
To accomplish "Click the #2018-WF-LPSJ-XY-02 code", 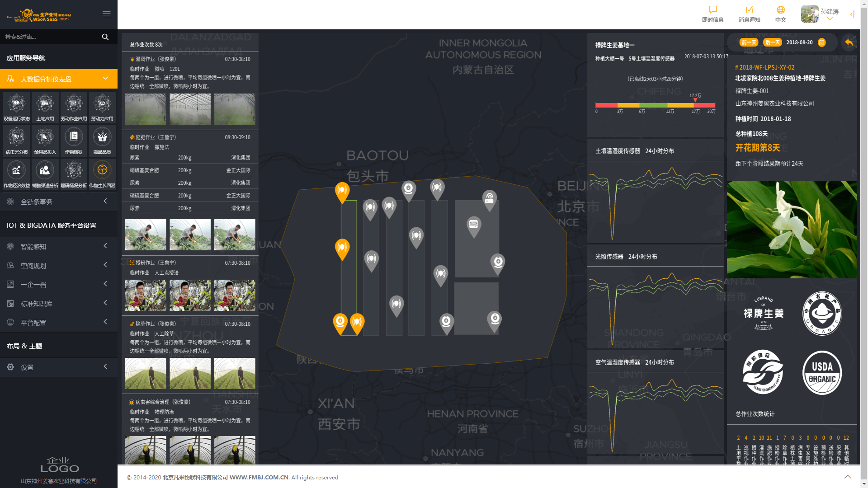I will point(764,67).
